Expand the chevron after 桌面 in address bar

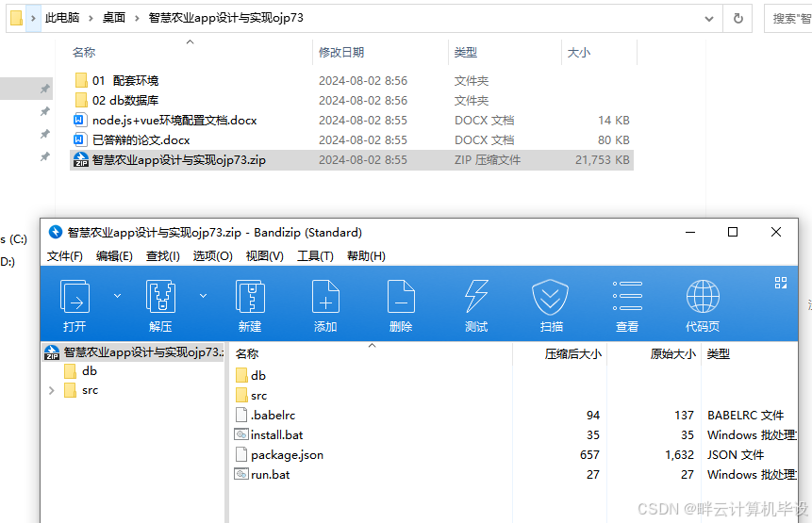point(138,18)
